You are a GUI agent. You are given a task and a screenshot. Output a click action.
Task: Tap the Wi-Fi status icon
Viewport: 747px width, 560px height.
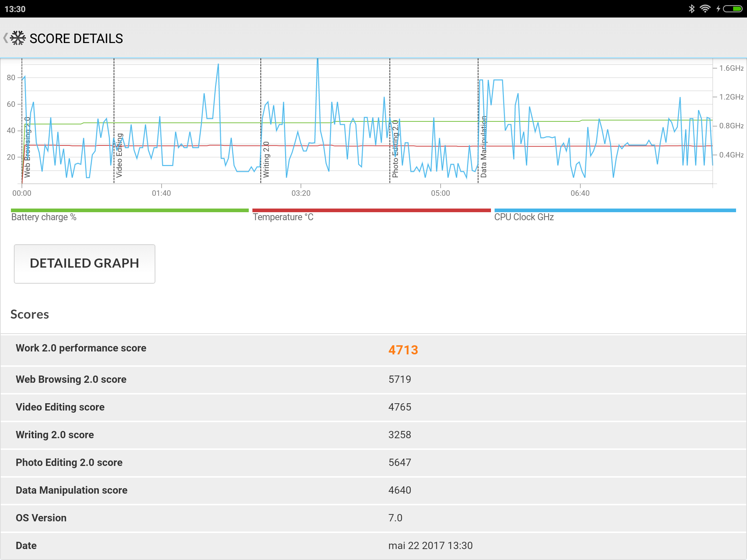[x=705, y=9]
